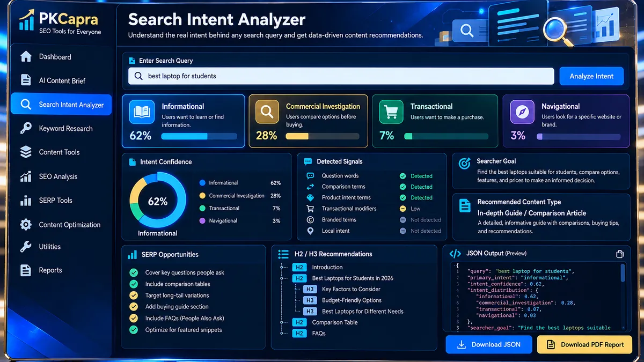Screen dimensions: 644x362
Task: Click the Intent Confidence document icon
Action: pyautogui.click(x=131, y=161)
